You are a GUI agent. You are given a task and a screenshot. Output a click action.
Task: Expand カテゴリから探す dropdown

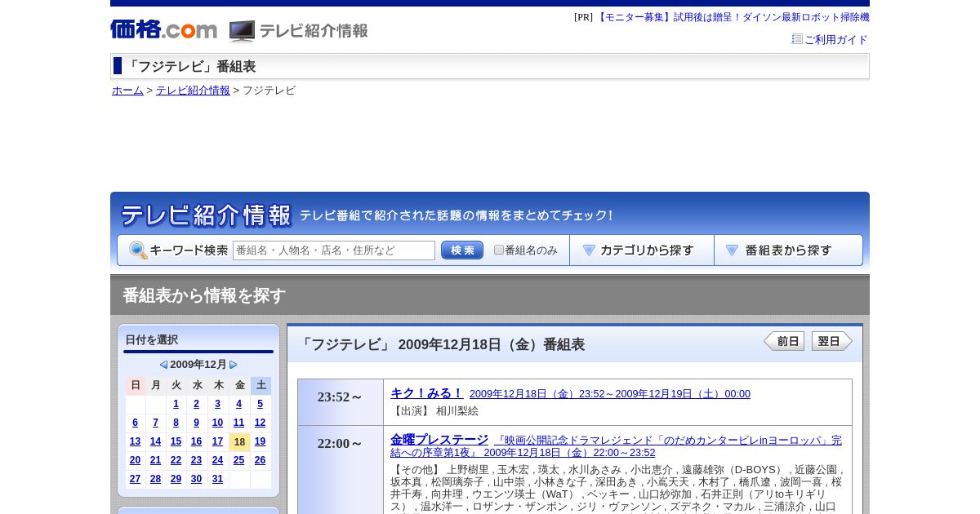click(x=642, y=250)
